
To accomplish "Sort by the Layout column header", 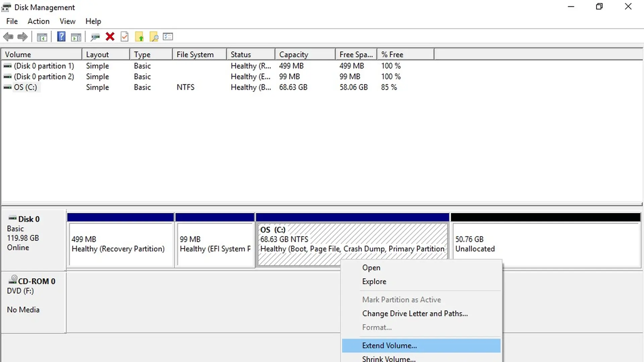I will (x=106, y=54).
